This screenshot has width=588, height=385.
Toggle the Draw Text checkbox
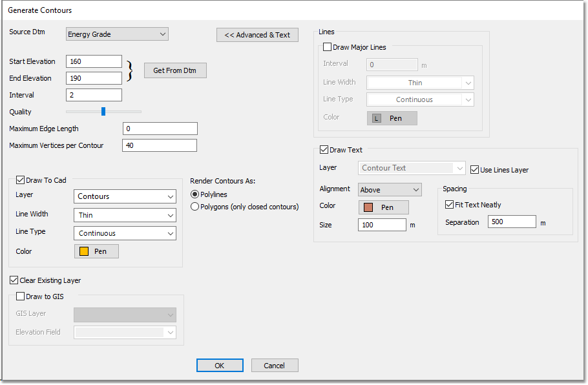324,150
